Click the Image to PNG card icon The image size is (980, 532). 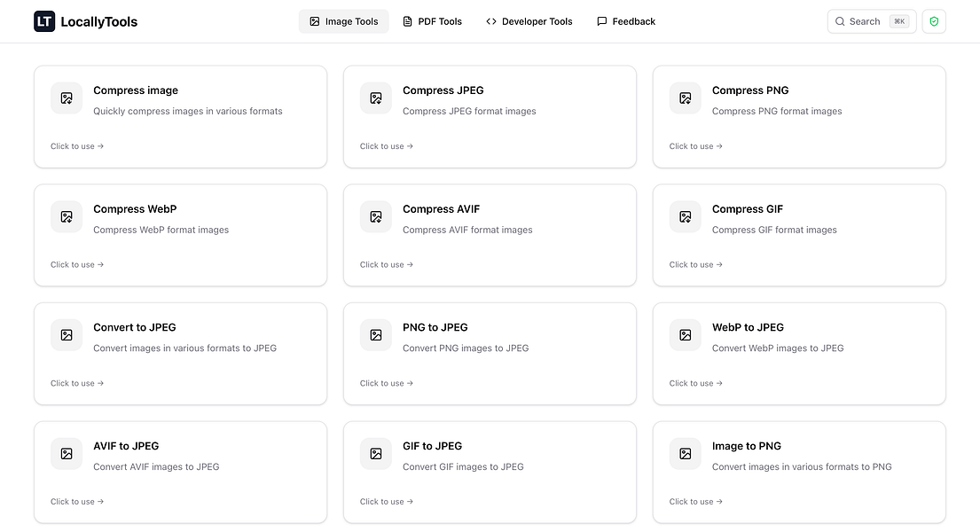[685, 453]
